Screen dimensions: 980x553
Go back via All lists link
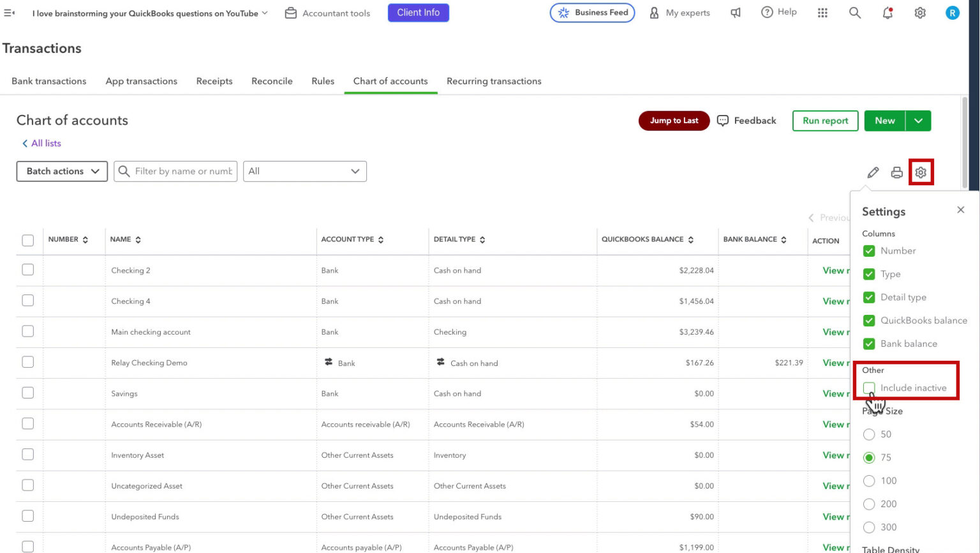(41, 143)
